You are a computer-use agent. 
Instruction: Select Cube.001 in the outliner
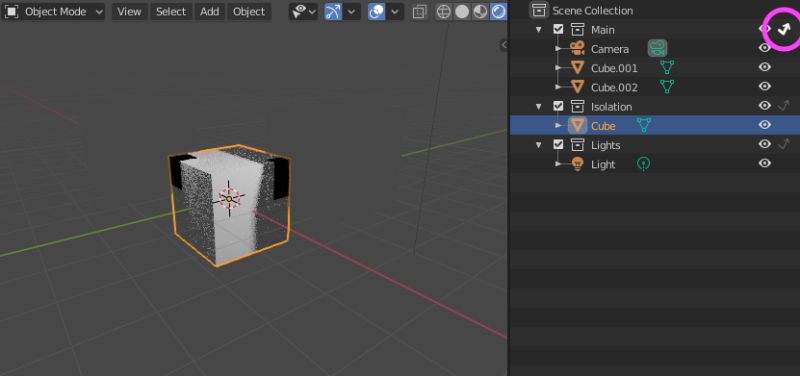614,68
